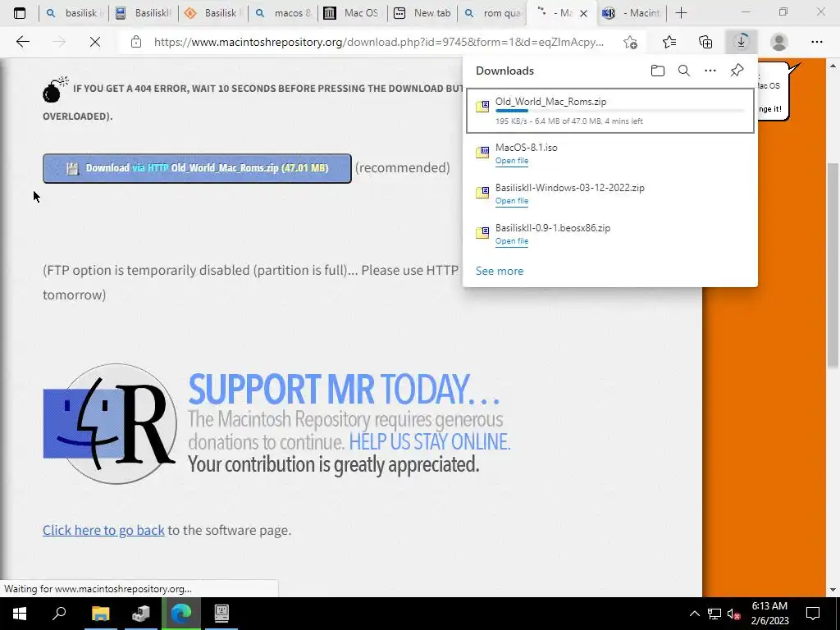Click the Support MR Today logo image
This screenshot has height=630, width=840.
111,424
